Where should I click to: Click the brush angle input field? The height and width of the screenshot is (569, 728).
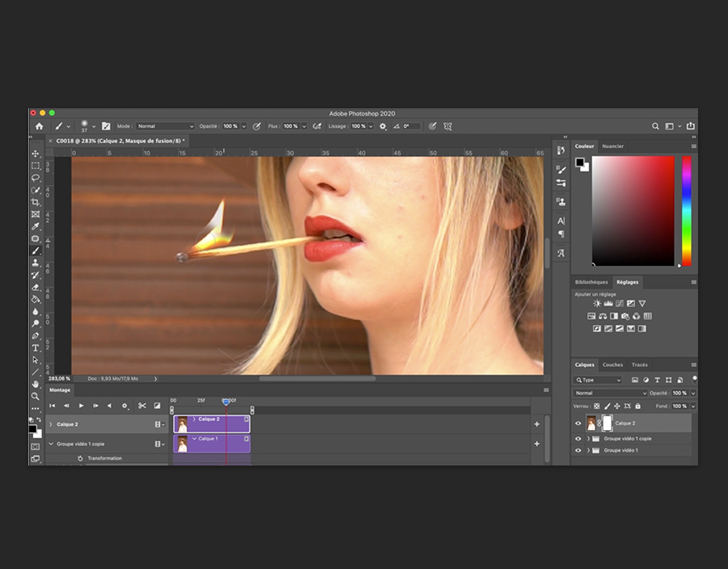[x=412, y=126]
